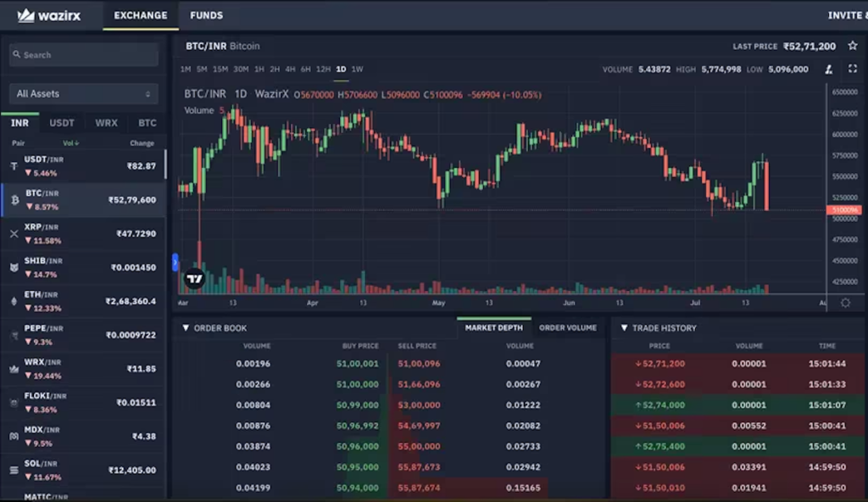Screen dimensions: 868x502
Task: Click the blue chart side-panel handle
Action: pos(175,262)
